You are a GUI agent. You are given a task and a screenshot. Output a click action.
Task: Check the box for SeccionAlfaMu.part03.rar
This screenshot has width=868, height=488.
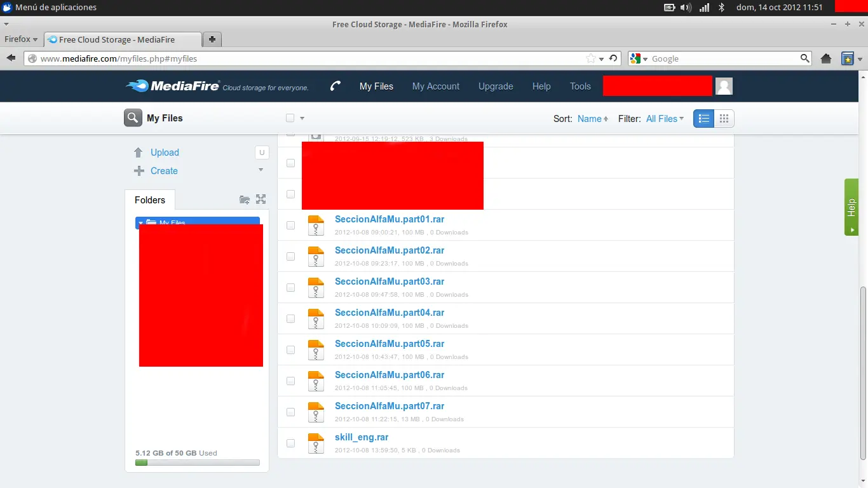pyautogui.click(x=290, y=287)
